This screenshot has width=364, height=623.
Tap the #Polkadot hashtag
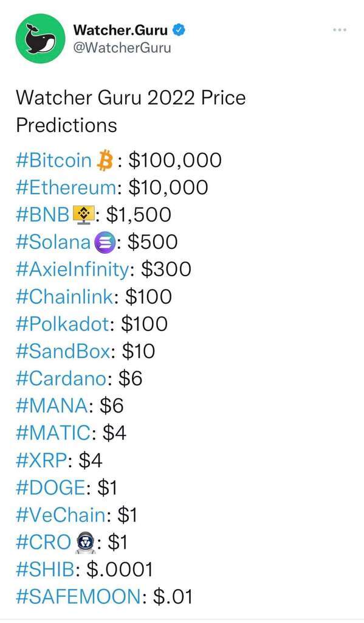[x=63, y=324]
